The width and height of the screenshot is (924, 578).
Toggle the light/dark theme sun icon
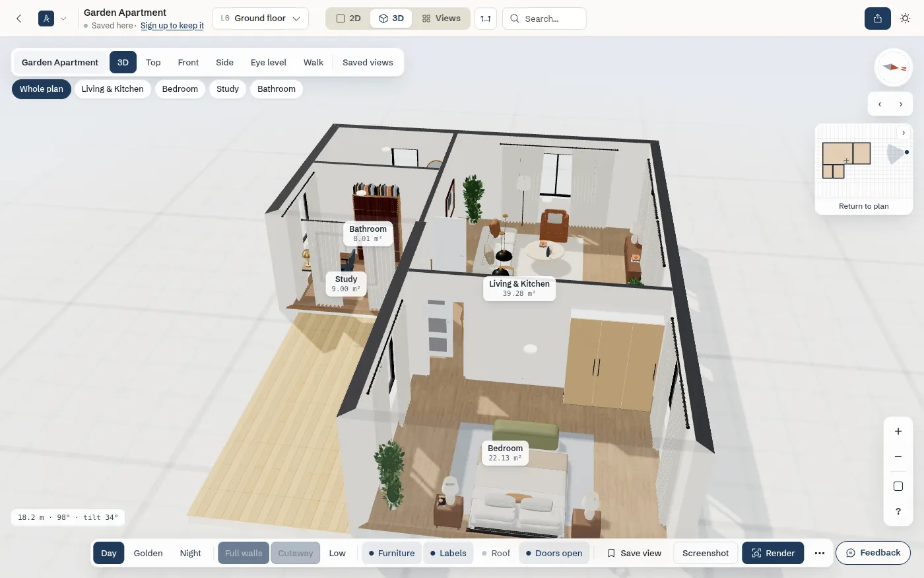[x=906, y=18]
